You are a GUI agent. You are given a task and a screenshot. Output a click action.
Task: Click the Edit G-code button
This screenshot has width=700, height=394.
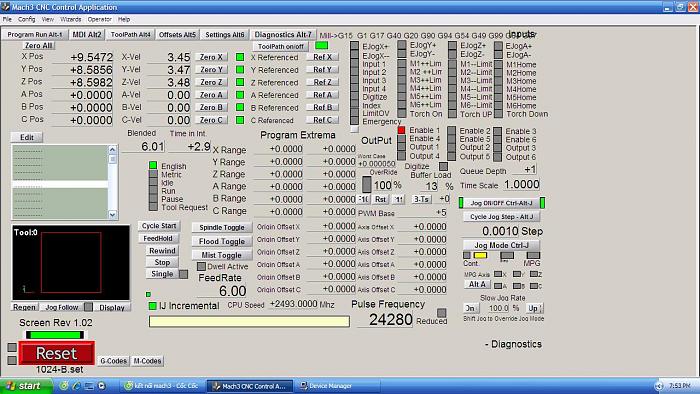point(27,137)
